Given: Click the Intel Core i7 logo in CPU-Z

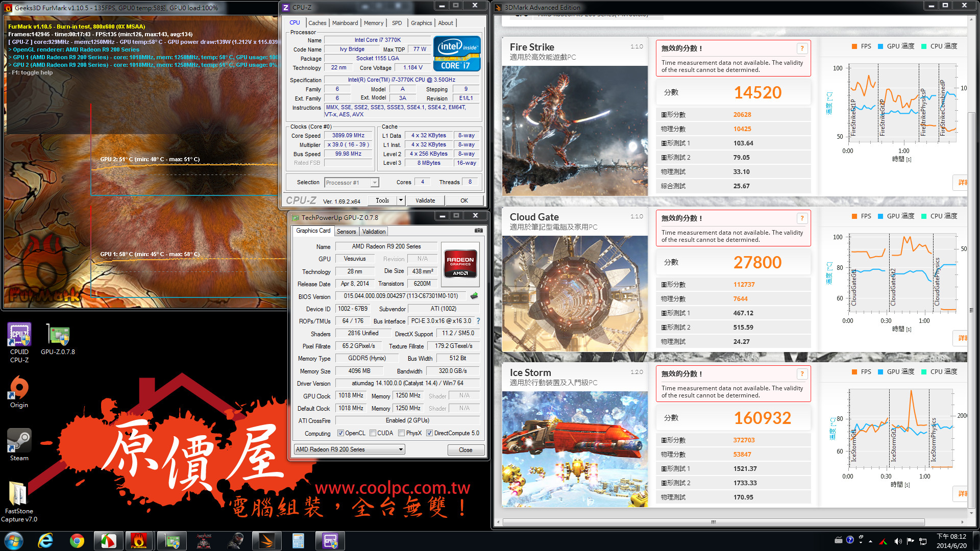Looking at the screenshot, I should pyautogui.click(x=457, y=53).
